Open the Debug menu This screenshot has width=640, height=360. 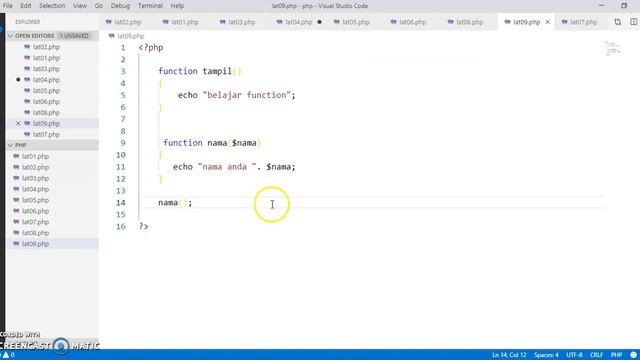(120, 6)
